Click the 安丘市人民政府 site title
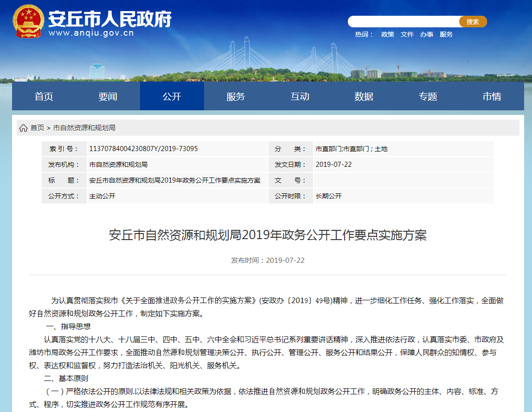 pyautogui.click(x=110, y=19)
